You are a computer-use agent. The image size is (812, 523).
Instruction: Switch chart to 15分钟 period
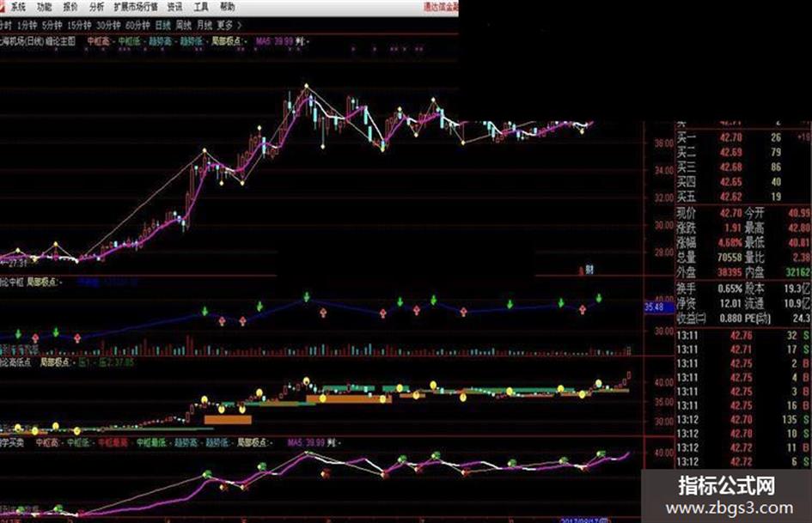79,25
